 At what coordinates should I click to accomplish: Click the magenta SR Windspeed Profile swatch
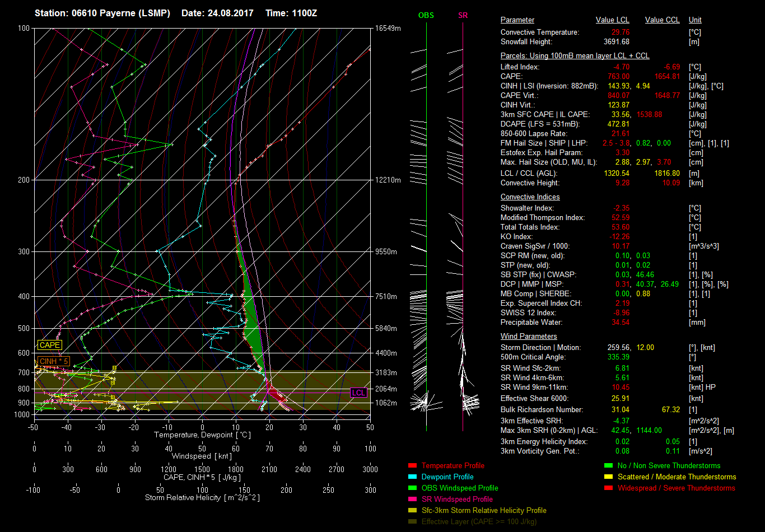[x=412, y=500]
